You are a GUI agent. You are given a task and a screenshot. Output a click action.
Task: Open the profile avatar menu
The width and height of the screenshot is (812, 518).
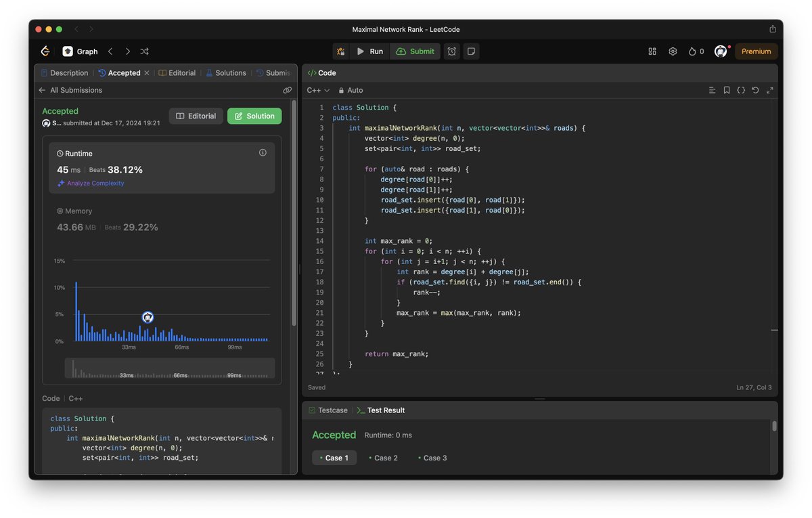[721, 51]
